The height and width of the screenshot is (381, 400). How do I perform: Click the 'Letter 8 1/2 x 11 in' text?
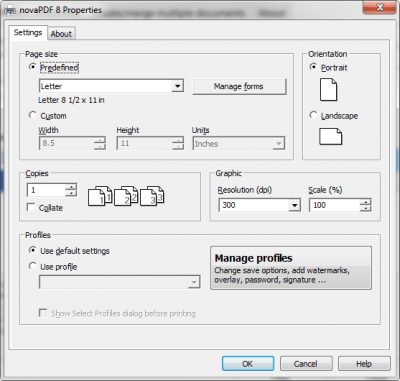pyautogui.click(x=71, y=100)
